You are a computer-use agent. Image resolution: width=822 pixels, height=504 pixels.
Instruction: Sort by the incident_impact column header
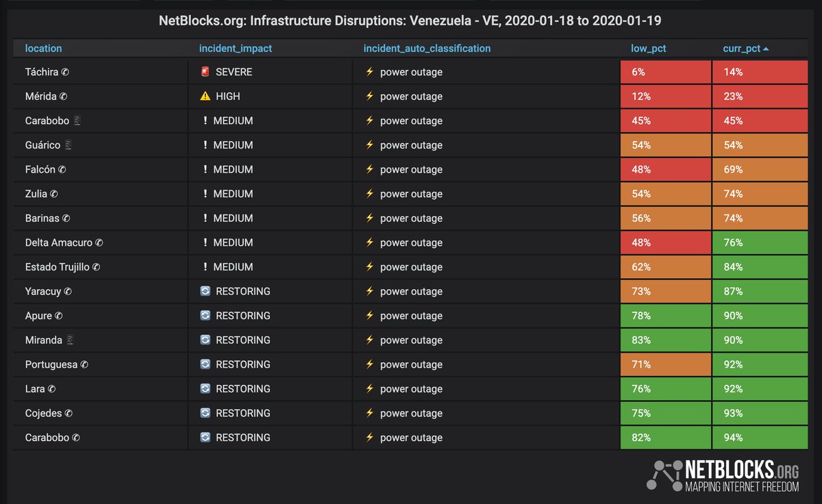pos(236,49)
